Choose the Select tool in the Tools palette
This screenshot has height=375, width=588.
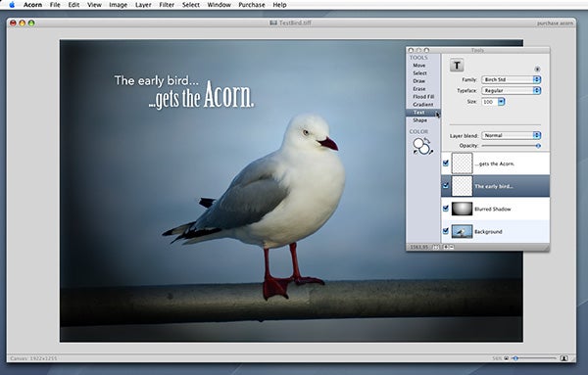click(419, 73)
